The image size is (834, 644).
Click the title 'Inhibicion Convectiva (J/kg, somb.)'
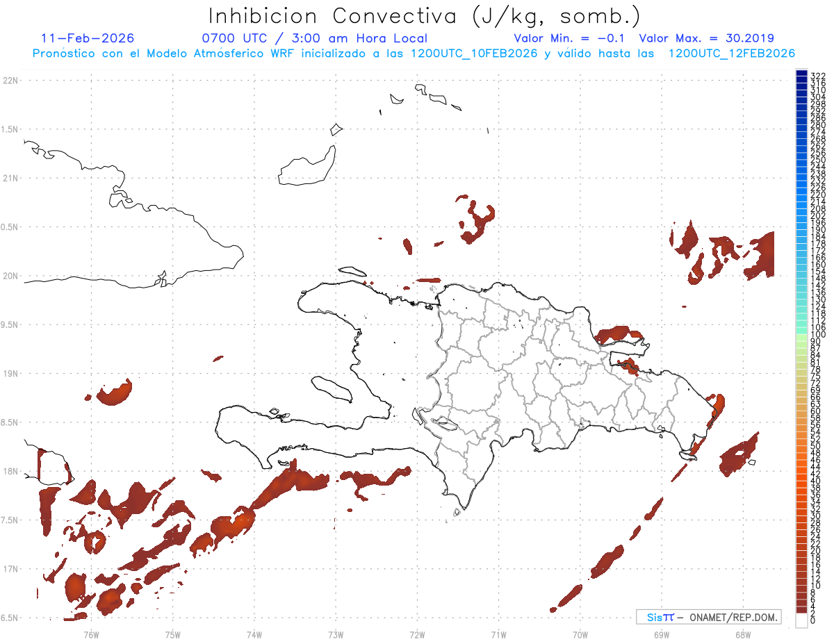[x=424, y=16]
